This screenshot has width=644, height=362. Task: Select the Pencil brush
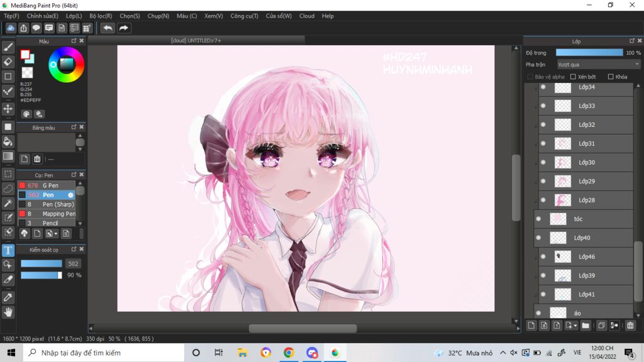pos(47,223)
